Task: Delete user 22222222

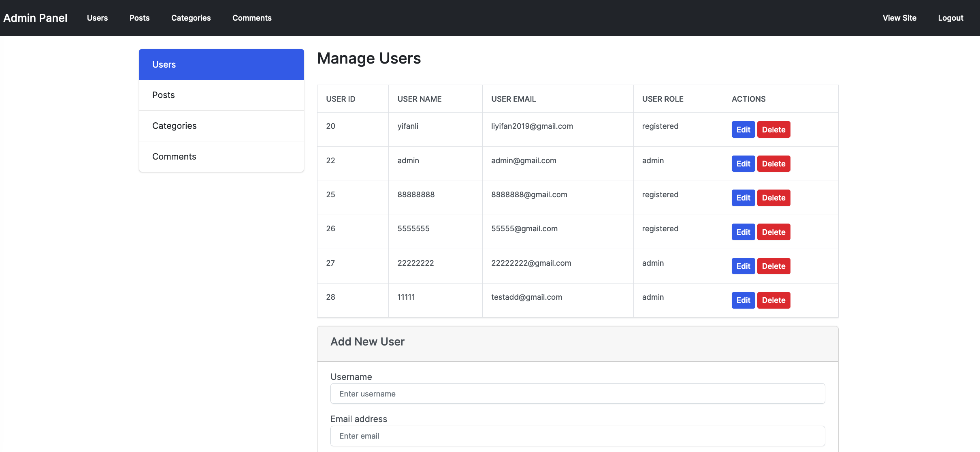Action: tap(773, 266)
